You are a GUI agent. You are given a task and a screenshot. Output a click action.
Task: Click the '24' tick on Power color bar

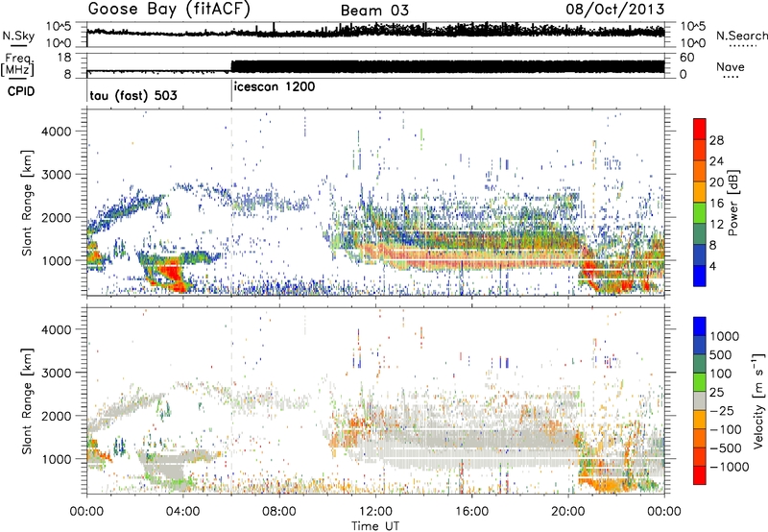[716, 161]
